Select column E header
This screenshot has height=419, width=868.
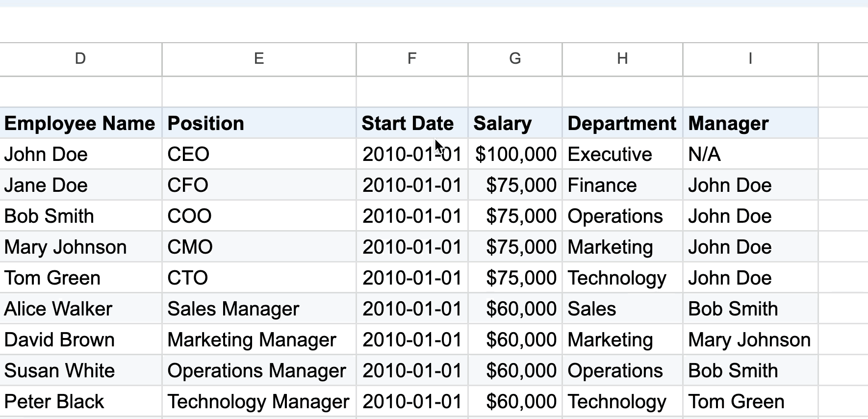click(259, 59)
